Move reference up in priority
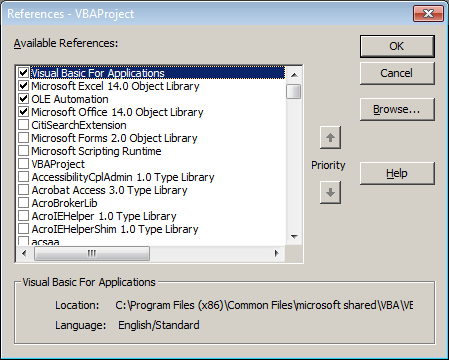The image size is (449, 360). click(x=330, y=137)
